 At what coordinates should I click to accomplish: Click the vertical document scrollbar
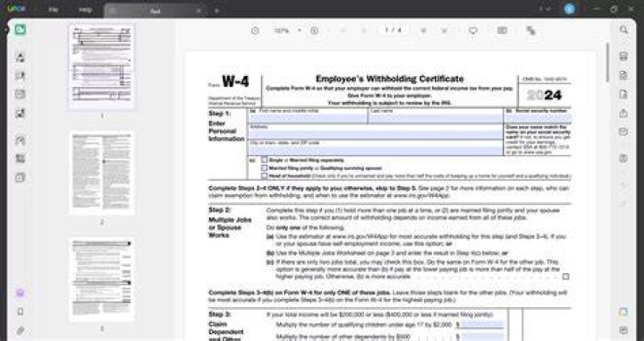coord(607,62)
